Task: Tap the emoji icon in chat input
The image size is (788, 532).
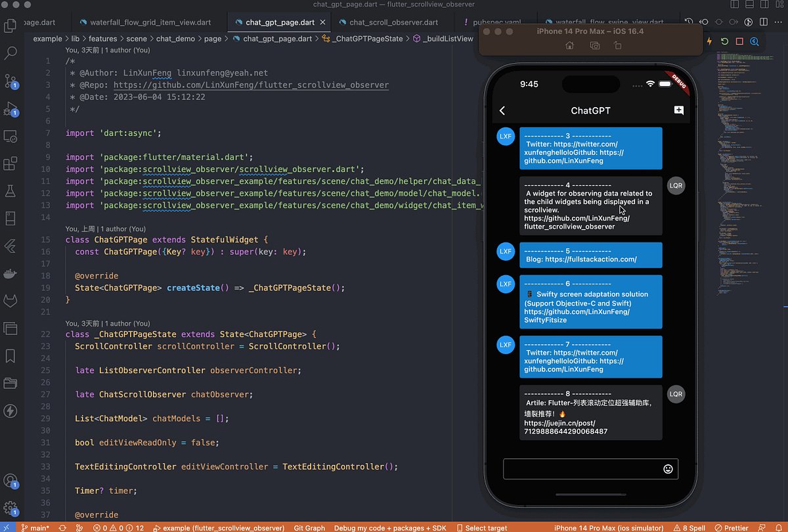Action: pos(668,469)
